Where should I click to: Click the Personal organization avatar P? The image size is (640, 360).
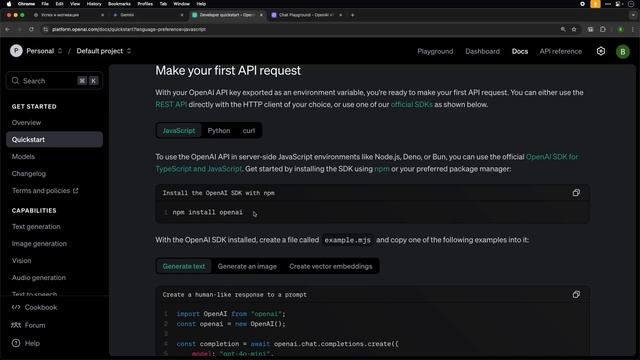pyautogui.click(x=16, y=51)
